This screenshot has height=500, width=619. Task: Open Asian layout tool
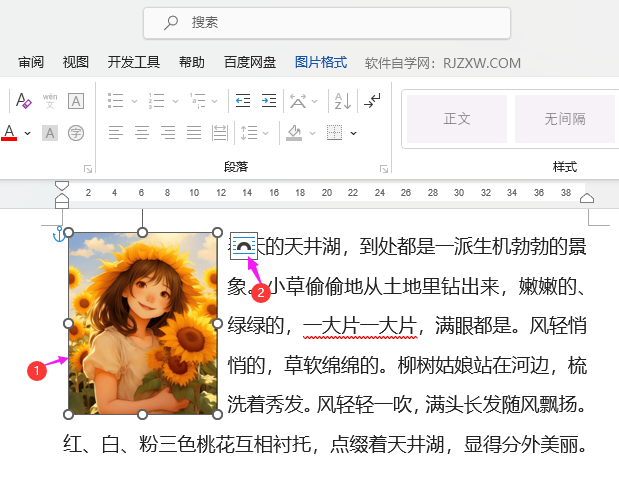coord(298,101)
